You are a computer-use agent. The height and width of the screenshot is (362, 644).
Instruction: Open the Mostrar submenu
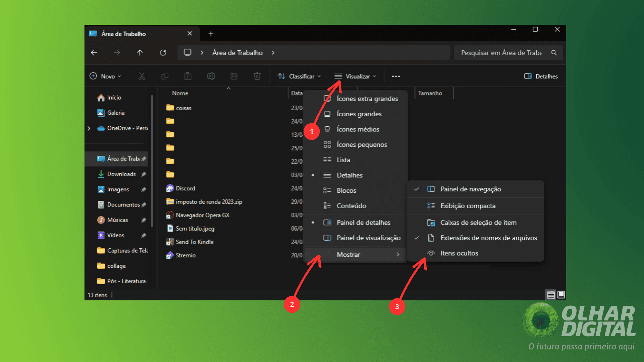point(348,254)
